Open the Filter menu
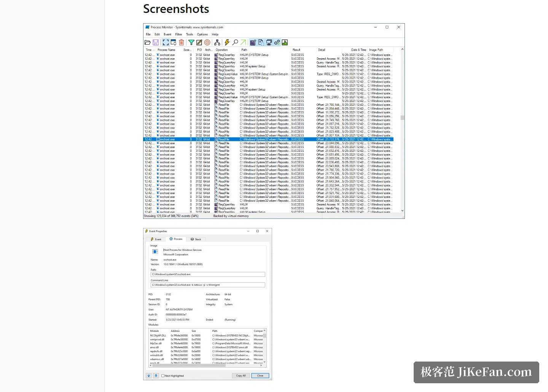The image size is (548, 392). pyautogui.click(x=178, y=34)
